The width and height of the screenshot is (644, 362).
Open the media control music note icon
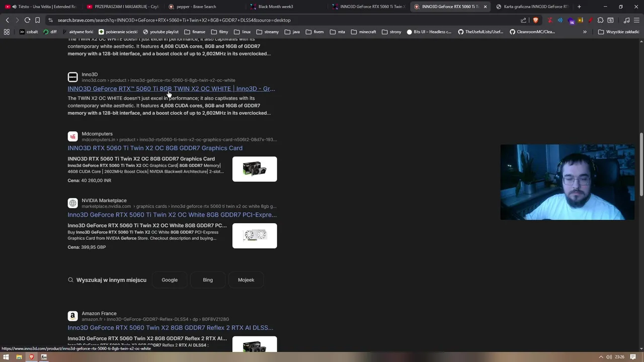[x=626, y=20]
